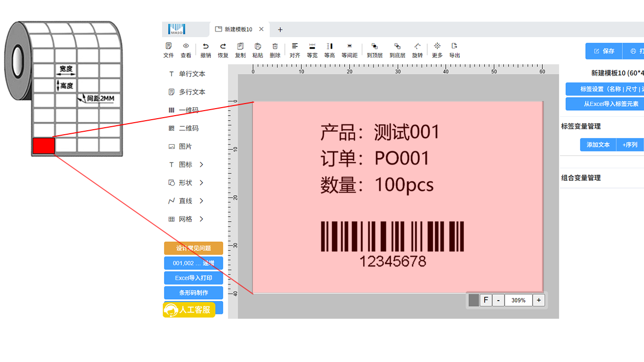Viewport: 644px width, 362px height.
Task: Insert 图片 image element
Action: [x=180, y=146]
